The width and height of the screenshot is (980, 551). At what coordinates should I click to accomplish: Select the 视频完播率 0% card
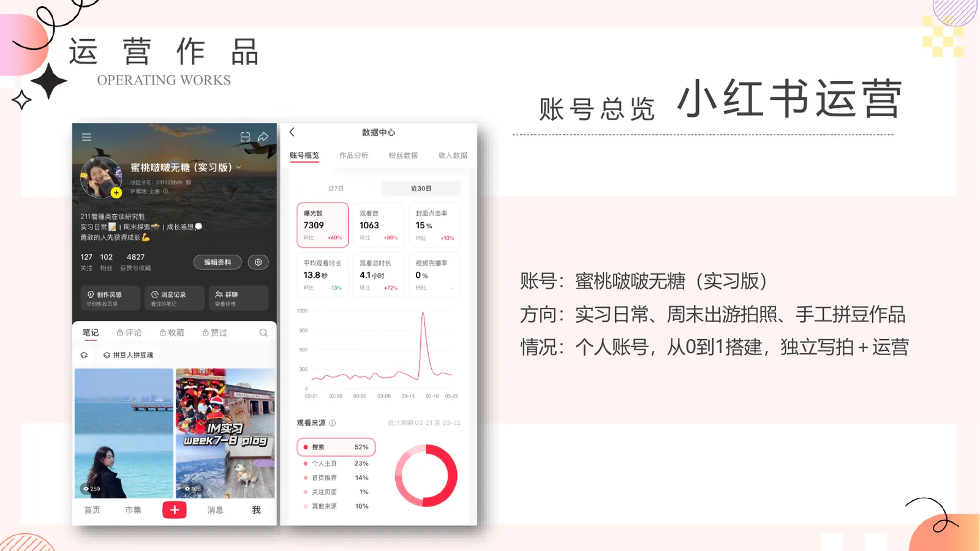pos(434,275)
